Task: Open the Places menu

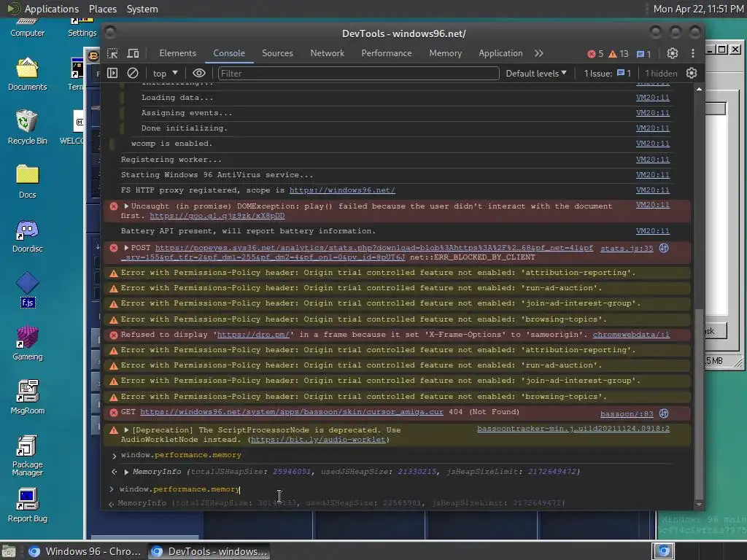Action: (x=102, y=9)
